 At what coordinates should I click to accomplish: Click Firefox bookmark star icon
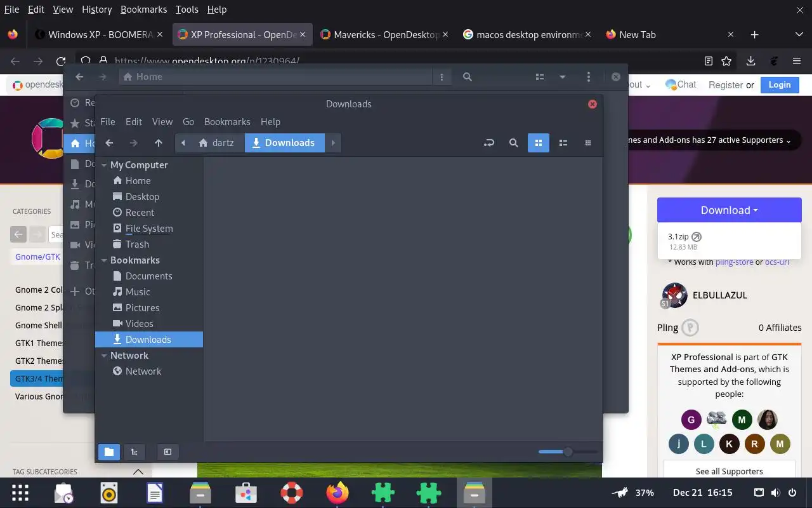pyautogui.click(x=727, y=61)
